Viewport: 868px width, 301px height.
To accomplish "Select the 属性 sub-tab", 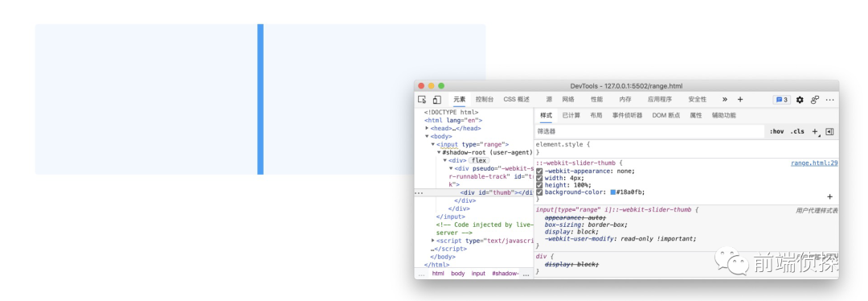I will coord(696,115).
